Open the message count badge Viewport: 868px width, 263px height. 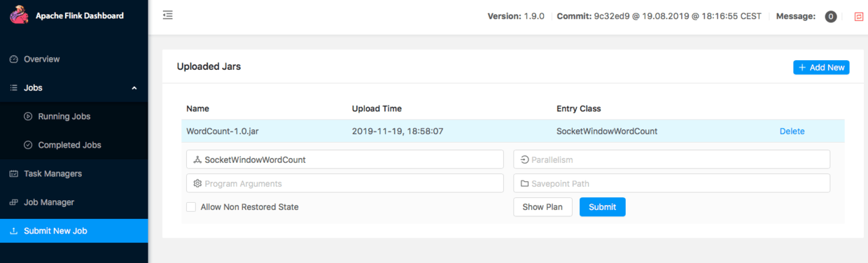831,16
